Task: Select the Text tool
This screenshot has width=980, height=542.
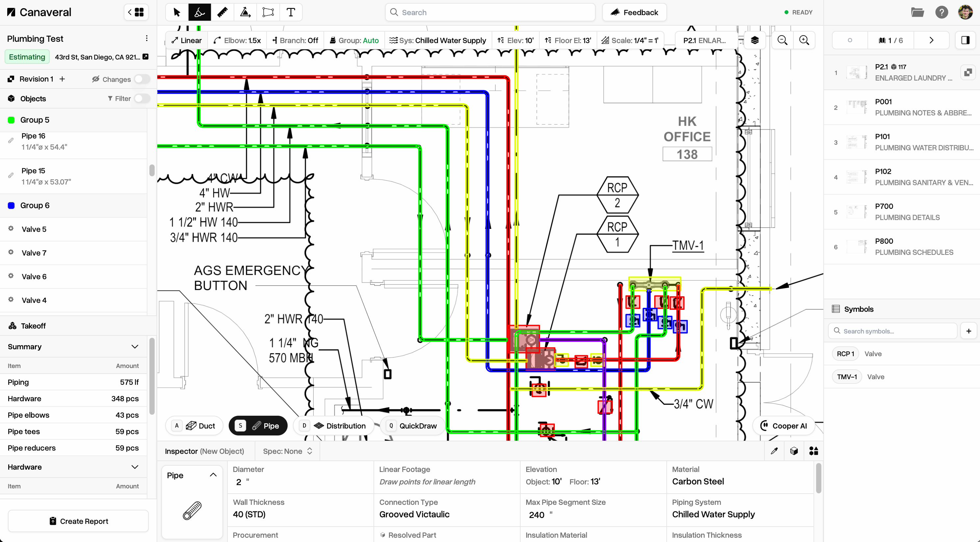Action: coord(291,12)
